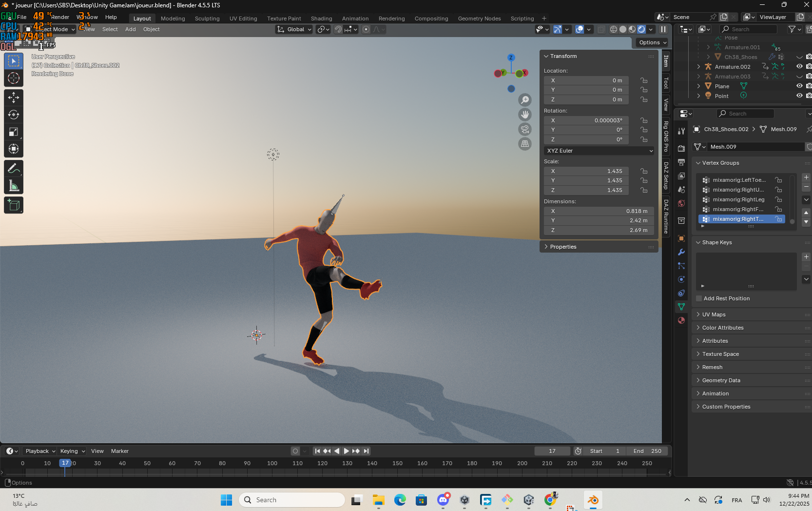
Task: Open the Add menu in the viewport header
Action: [130, 29]
